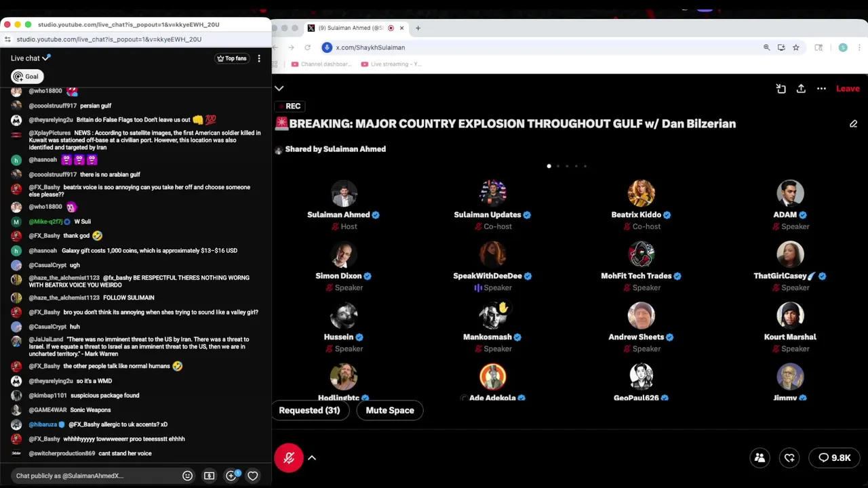The height and width of the screenshot is (488, 868).
Task: Open the Live streaming bookmark
Action: click(x=391, y=64)
